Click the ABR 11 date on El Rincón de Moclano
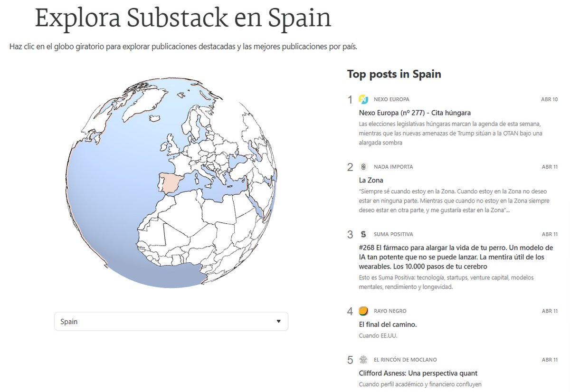Screen dimensions: 570x392 point(550,360)
